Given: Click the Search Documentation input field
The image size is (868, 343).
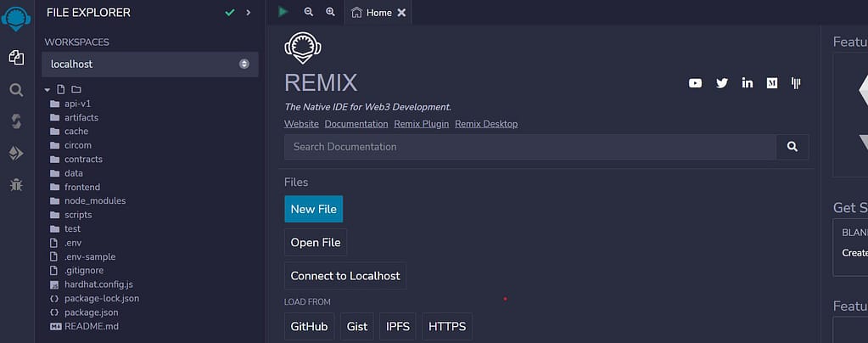Looking at the screenshot, I should [x=529, y=147].
